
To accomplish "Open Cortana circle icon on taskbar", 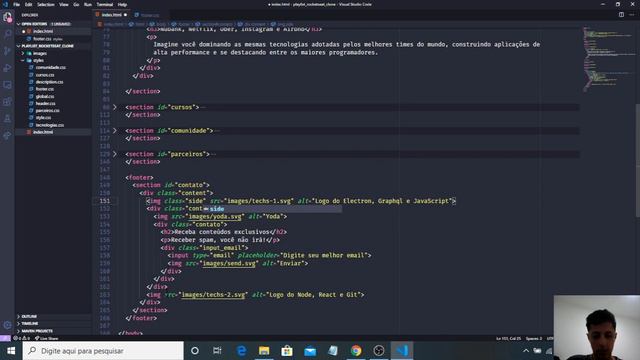I will [x=195, y=351].
